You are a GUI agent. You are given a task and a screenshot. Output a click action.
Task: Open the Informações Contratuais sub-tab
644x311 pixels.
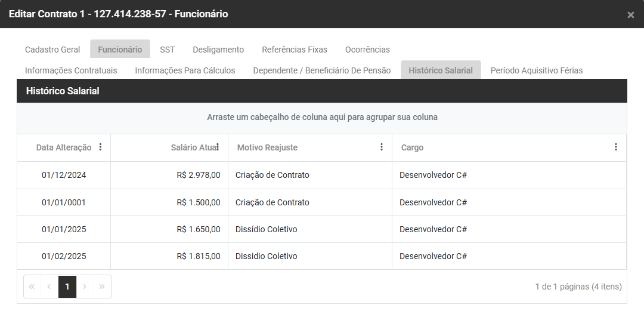coord(71,70)
